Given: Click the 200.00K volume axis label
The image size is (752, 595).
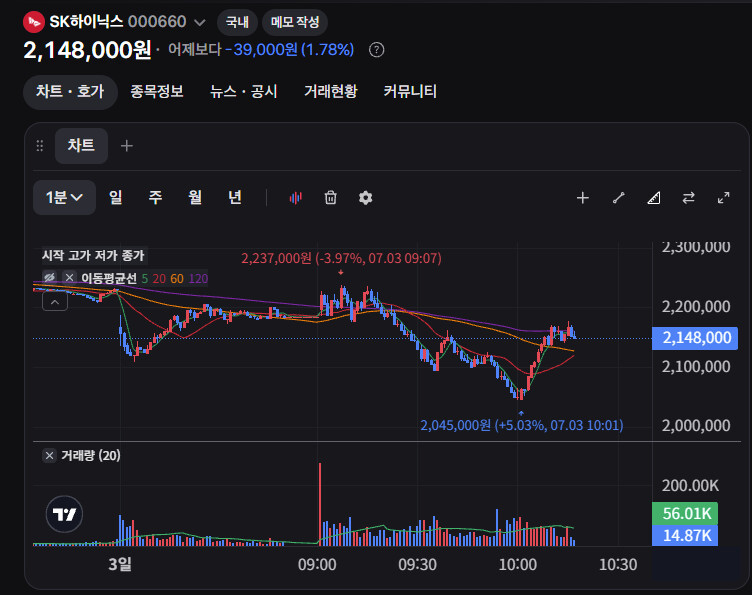Looking at the screenshot, I should click(690, 486).
